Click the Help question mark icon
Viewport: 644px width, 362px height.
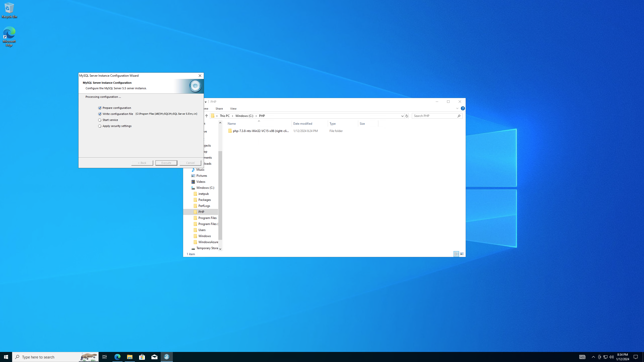coord(463,108)
